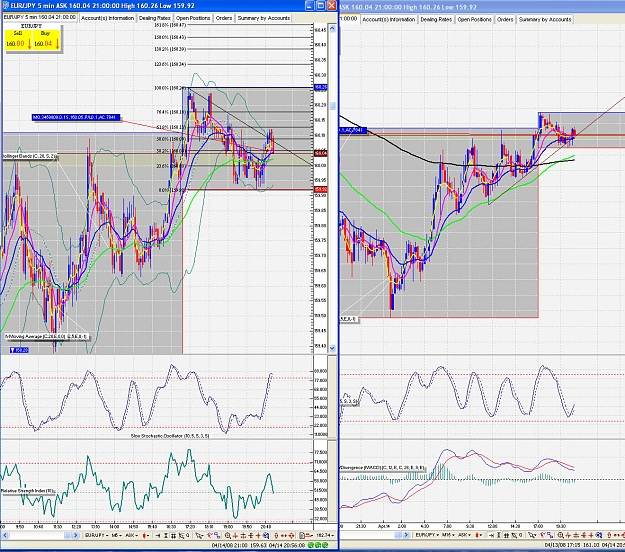Image resolution: width=625 pixels, height=552 pixels.
Task: Click the Bollinger Bands indicator label
Action: coord(29,156)
